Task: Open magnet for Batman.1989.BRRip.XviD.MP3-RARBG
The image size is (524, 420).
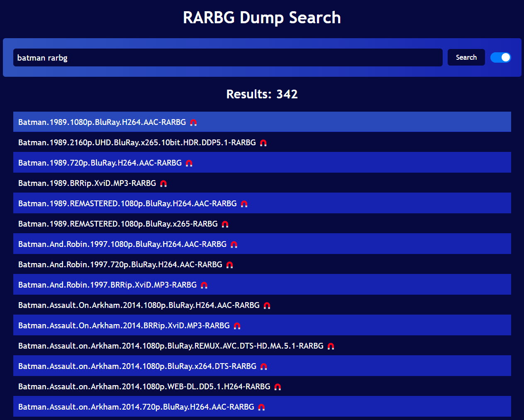Action: click(163, 183)
